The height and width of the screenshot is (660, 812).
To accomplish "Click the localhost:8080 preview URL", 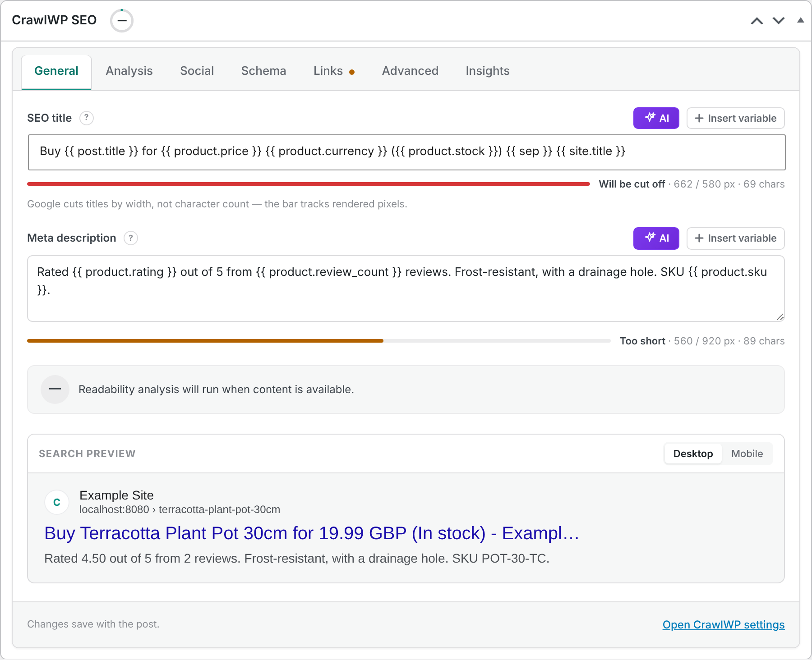I will (x=180, y=509).
